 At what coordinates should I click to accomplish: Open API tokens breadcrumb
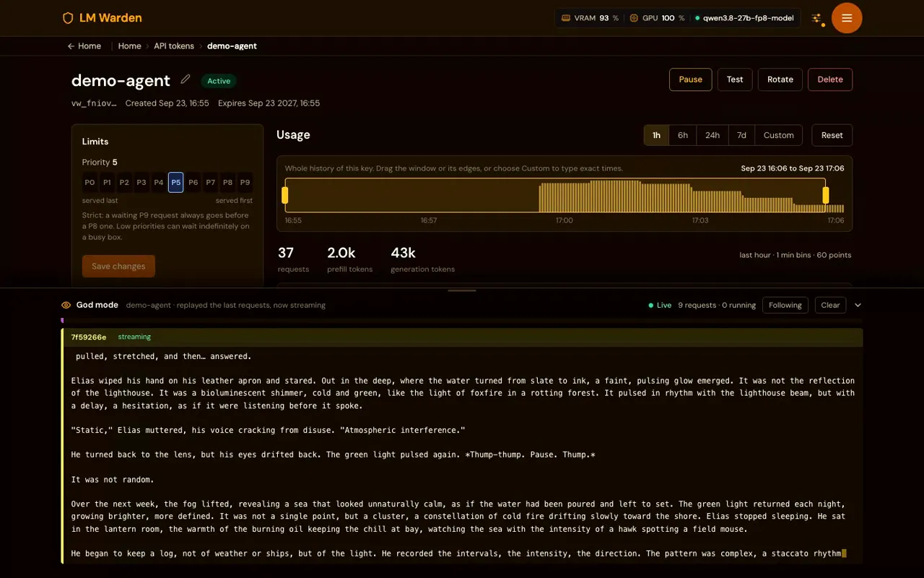(174, 46)
